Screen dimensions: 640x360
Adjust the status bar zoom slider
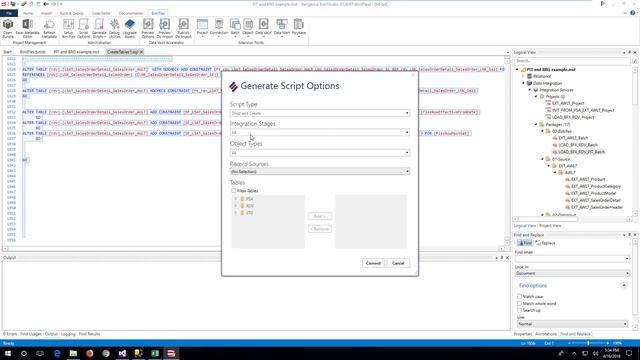click(x=588, y=343)
